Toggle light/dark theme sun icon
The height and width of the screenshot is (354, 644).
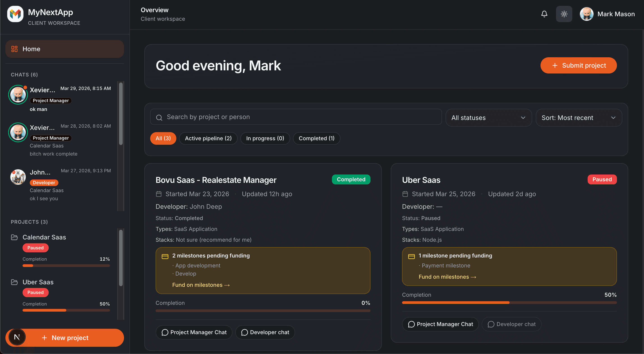564,14
